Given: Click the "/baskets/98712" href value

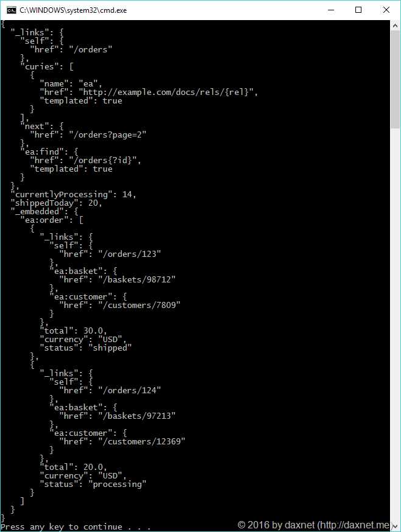Looking at the screenshot, I should click(137, 279).
